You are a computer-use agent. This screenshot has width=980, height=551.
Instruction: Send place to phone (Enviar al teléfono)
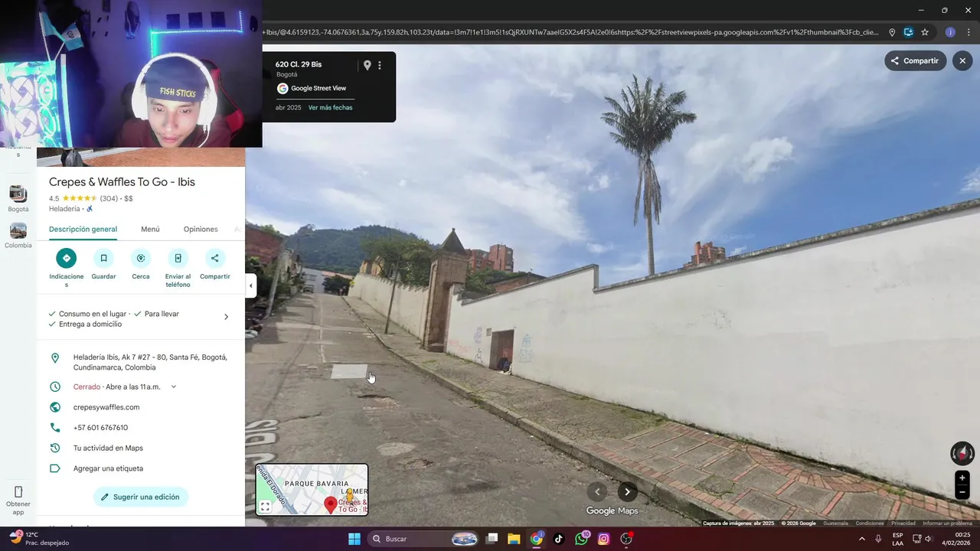178,258
